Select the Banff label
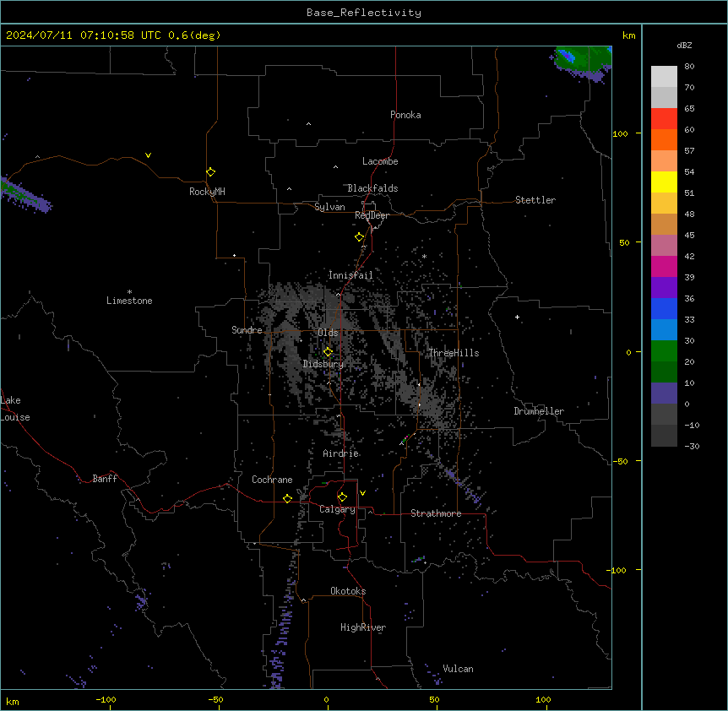 105,479
